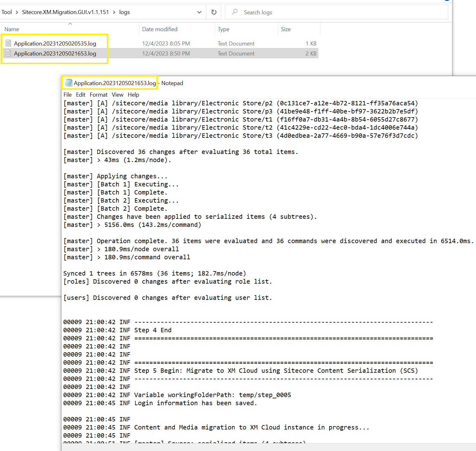This screenshot has width=476, height=451.
Task: Click into the Search logs field
Action: click(x=343, y=12)
